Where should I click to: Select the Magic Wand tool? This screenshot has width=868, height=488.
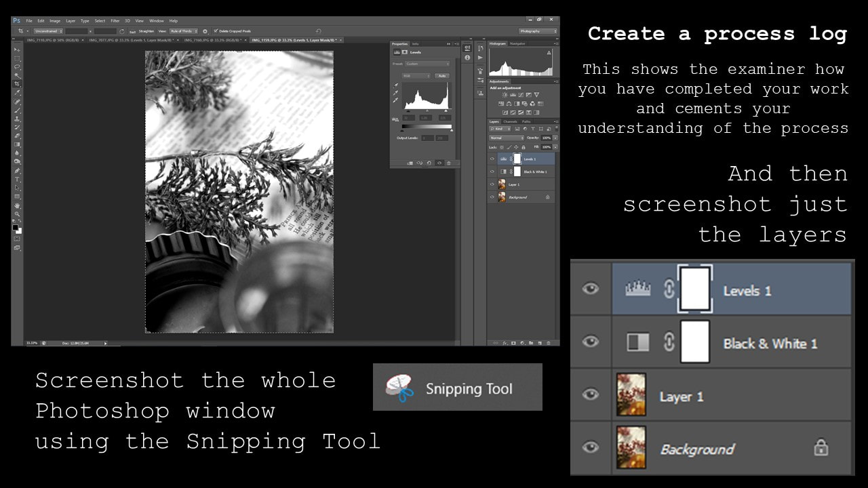[x=18, y=75]
